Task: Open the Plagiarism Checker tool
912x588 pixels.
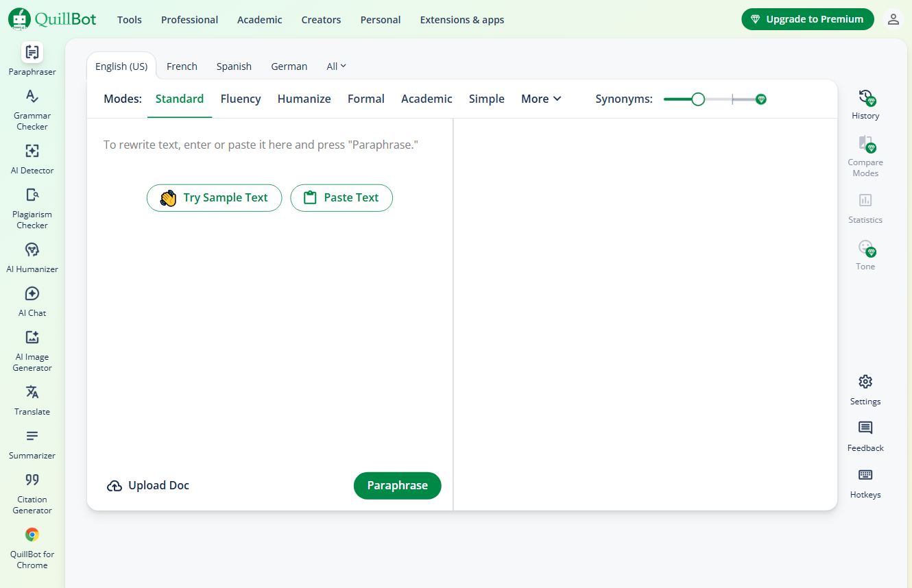Action: (32, 208)
